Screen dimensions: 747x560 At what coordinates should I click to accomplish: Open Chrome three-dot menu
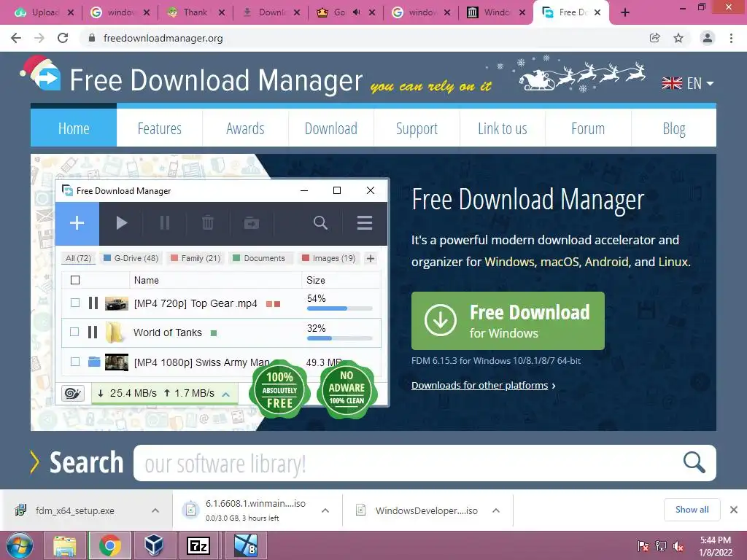click(731, 38)
